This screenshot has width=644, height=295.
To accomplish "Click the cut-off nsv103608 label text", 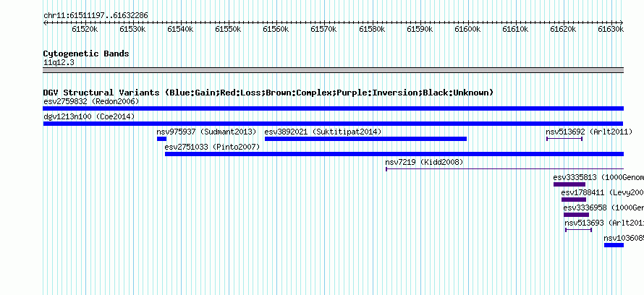I will tap(624, 238).
